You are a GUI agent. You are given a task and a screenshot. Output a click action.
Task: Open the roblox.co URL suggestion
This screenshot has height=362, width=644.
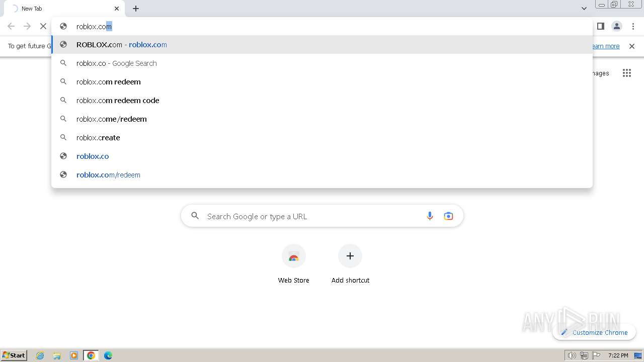[x=322, y=156]
